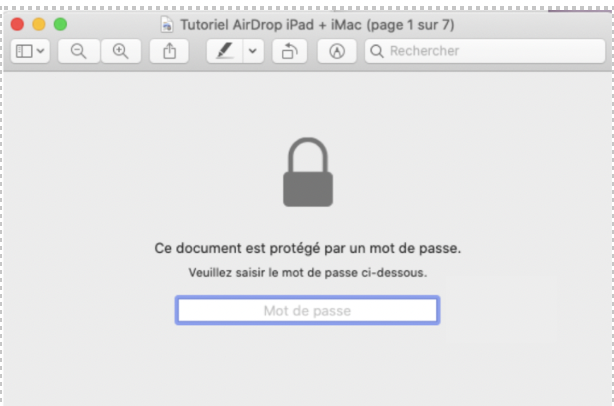Expand the sidebar view dropdown chevron
The height and width of the screenshot is (406, 614).
[x=40, y=51]
